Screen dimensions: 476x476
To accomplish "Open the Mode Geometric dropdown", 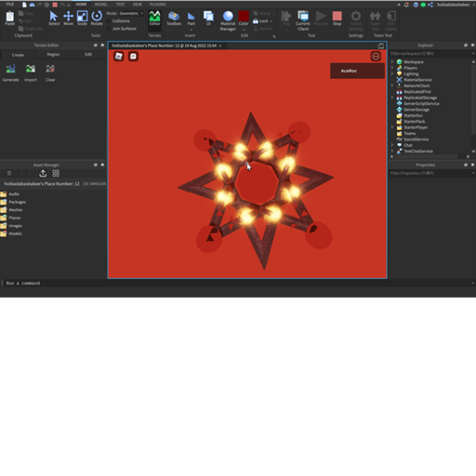I will (x=131, y=13).
